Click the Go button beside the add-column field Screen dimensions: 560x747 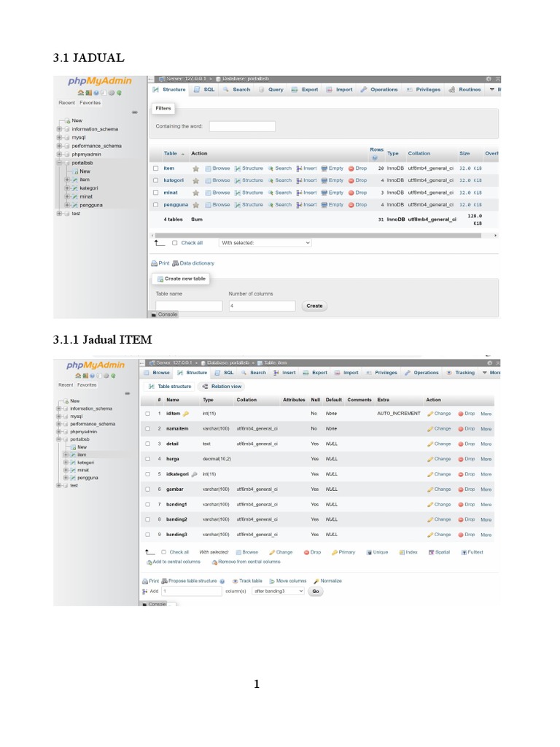(x=315, y=591)
